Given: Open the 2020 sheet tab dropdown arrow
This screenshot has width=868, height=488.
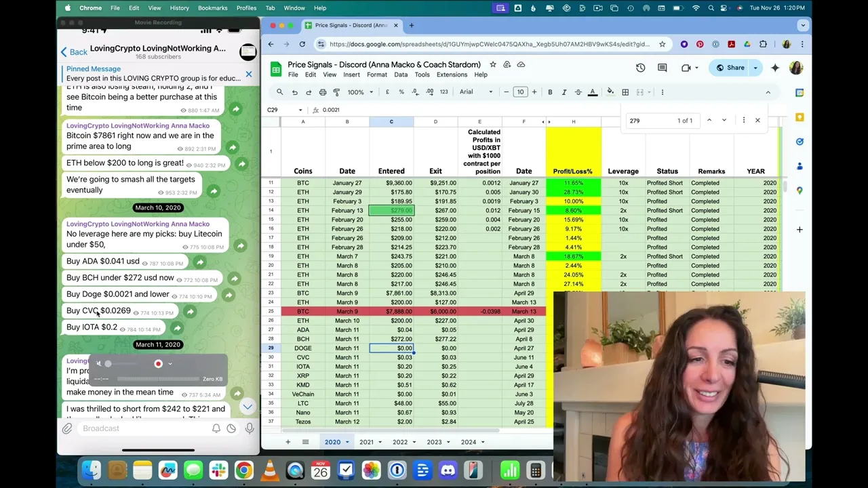Looking at the screenshot, I should [x=347, y=443].
